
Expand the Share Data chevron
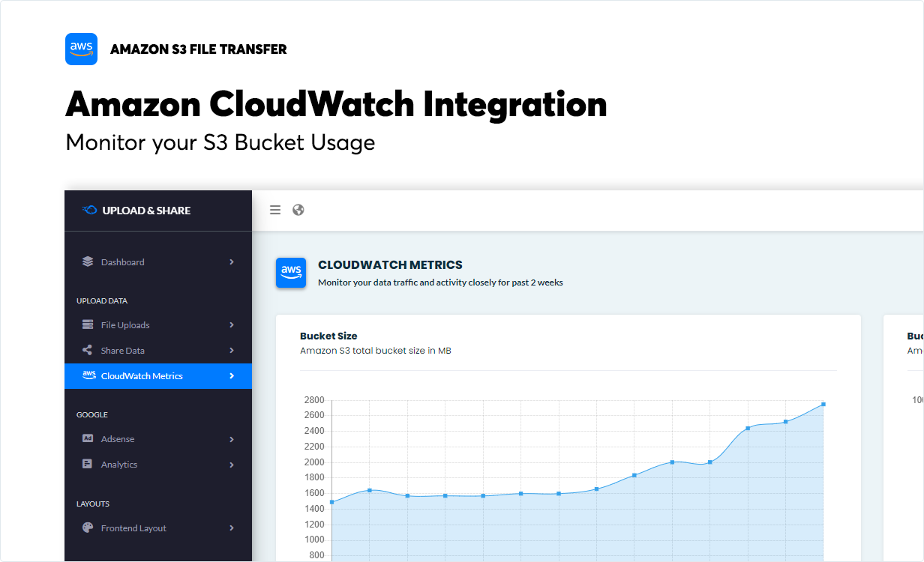[232, 350]
